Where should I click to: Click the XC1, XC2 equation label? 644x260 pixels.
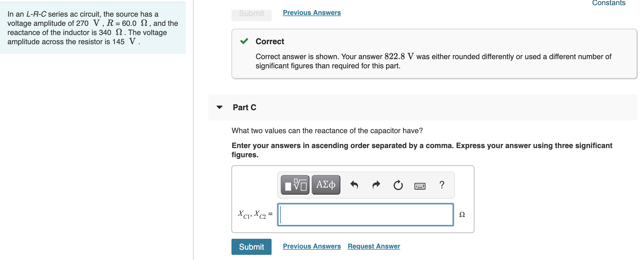[255, 214]
